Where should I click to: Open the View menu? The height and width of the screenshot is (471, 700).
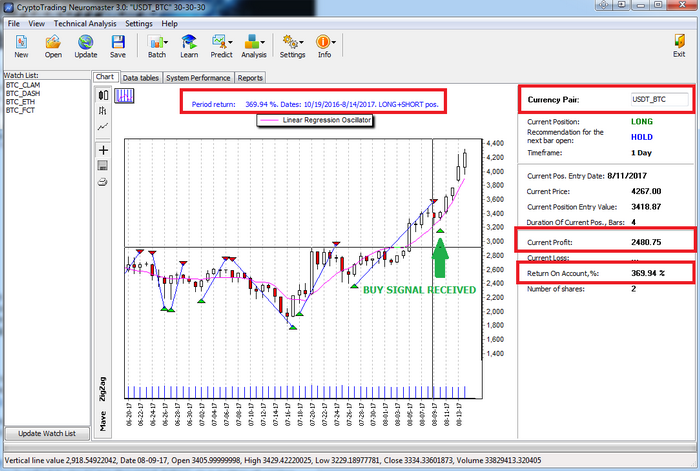[x=36, y=24]
